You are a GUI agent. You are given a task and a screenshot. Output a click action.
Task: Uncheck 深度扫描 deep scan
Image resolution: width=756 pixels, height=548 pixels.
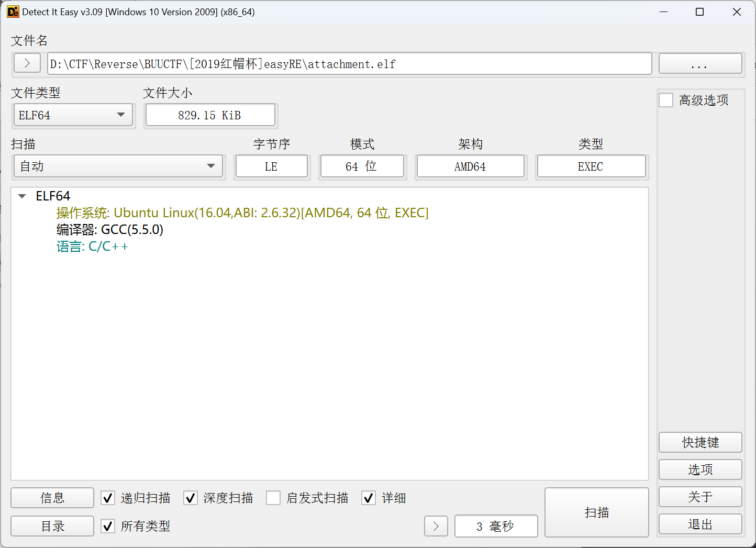(x=191, y=498)
